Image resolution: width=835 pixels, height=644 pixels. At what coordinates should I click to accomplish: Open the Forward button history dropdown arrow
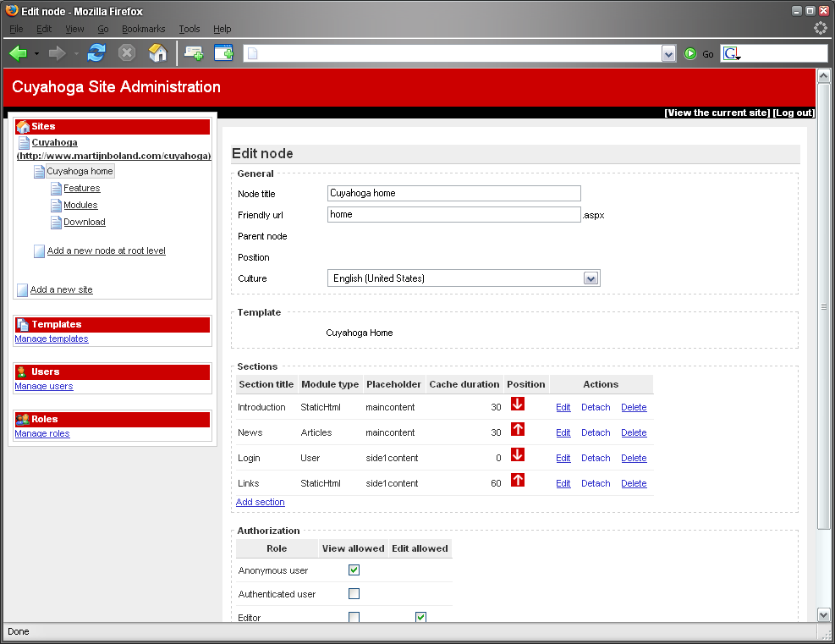click(x=76, y=54)
